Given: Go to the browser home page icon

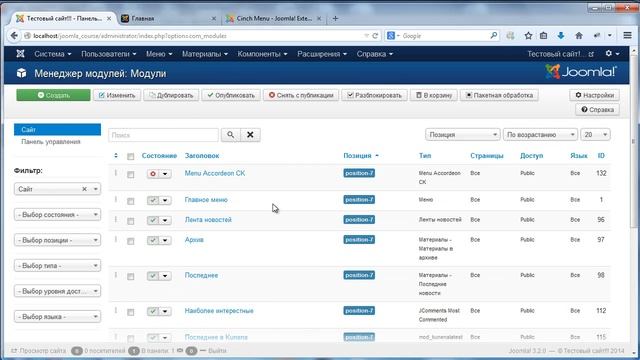Looking at the screenshot, I should [579, 36].
